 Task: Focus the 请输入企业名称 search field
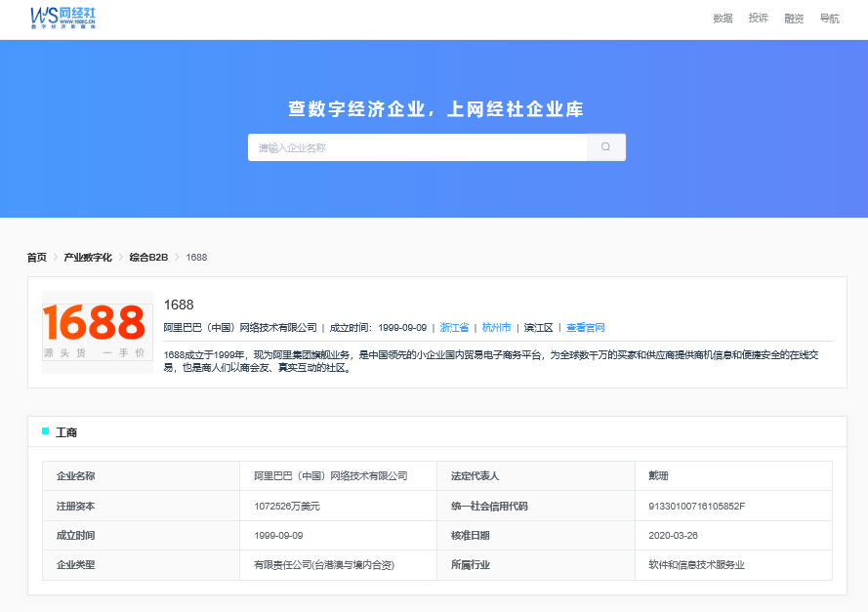pyautogui.click(x=417, y=147)
